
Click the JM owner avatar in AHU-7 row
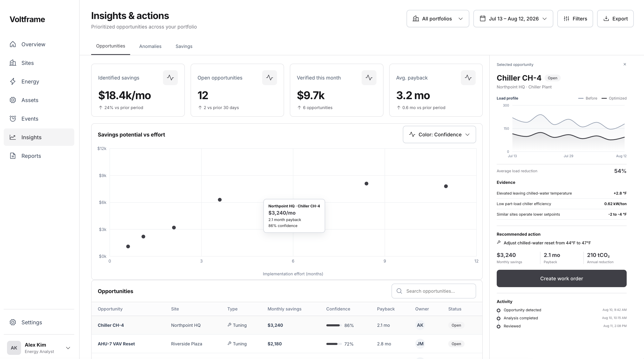420,344
